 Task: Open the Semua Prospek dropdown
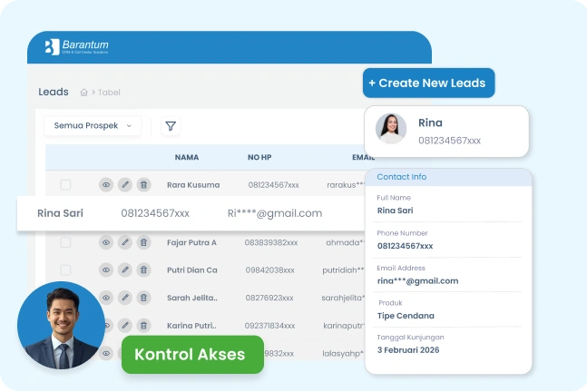[93, 126]
